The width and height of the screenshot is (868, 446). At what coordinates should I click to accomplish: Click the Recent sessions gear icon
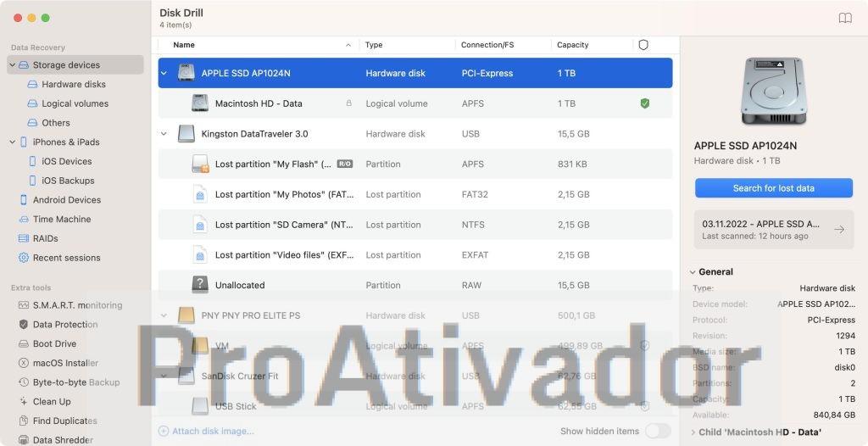(x=23, y=258)
